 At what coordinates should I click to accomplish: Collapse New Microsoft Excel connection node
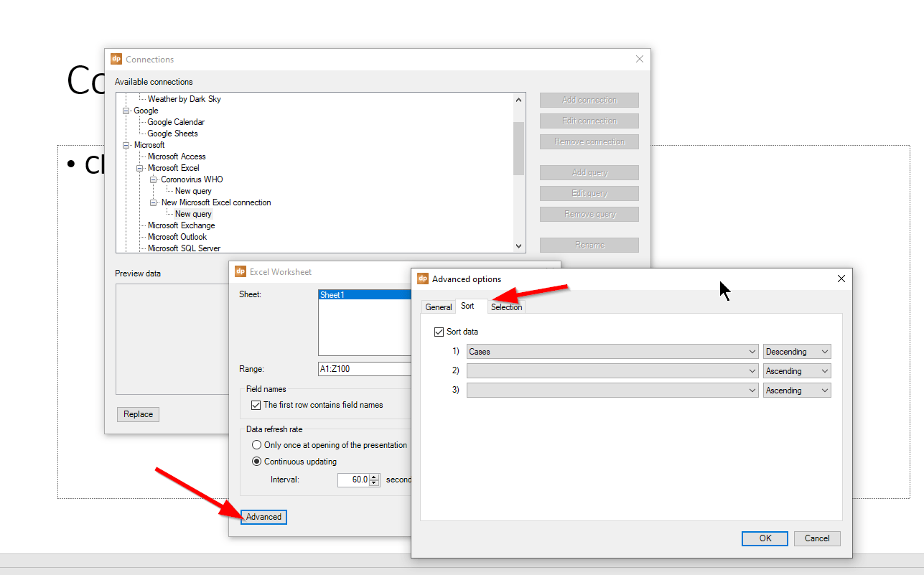pos(154,202)
